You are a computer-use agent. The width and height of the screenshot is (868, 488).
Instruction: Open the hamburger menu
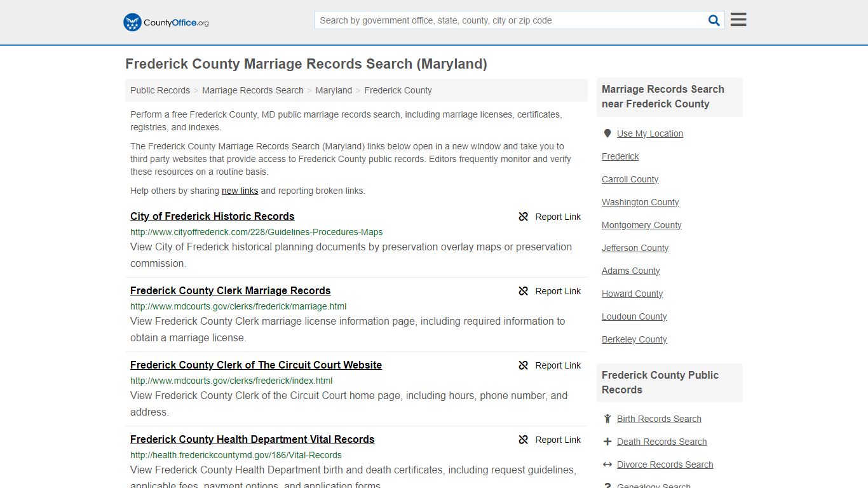click(x=738, y=20)
